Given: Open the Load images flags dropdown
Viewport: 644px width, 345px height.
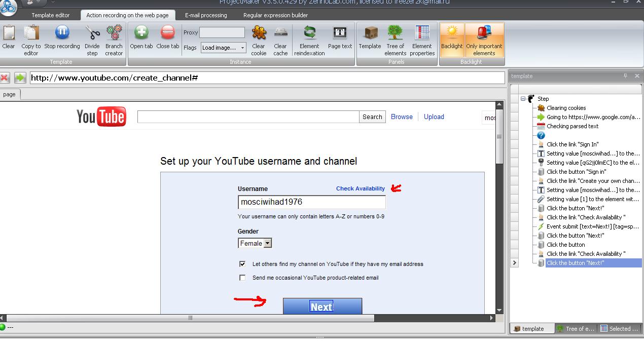Looking at the screenshot, I should 223,48.
